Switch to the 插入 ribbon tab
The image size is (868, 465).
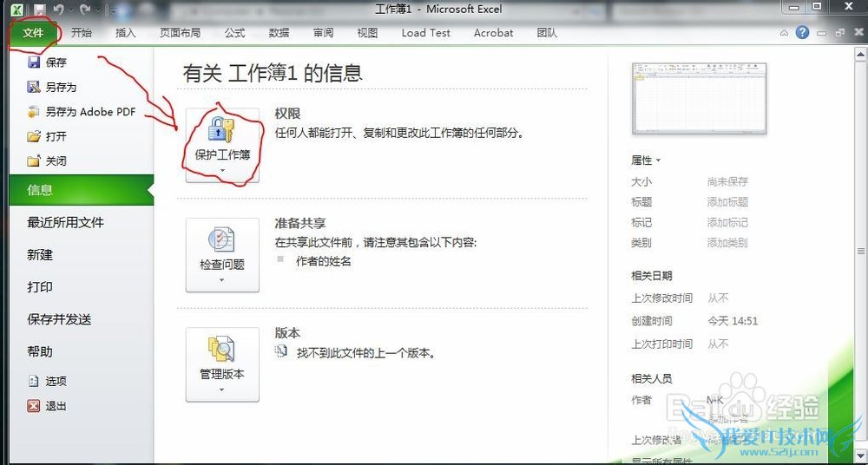click(125, 33)
